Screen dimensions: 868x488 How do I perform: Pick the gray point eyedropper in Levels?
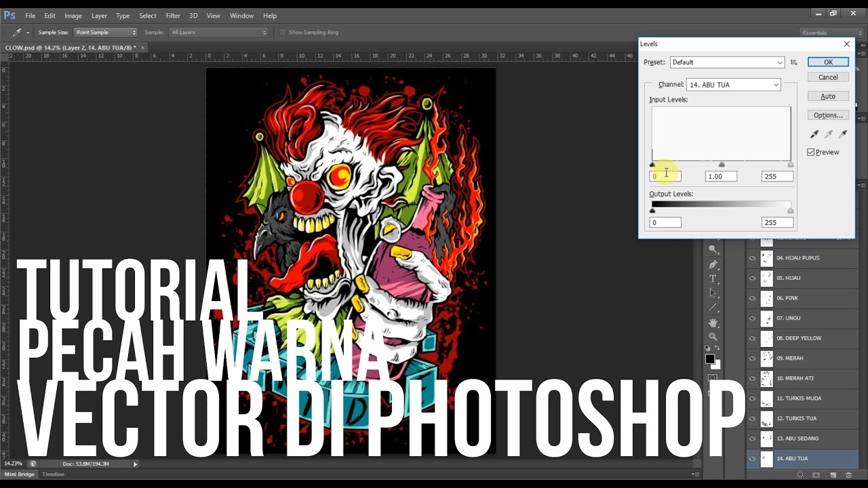[x=828, y=134]
